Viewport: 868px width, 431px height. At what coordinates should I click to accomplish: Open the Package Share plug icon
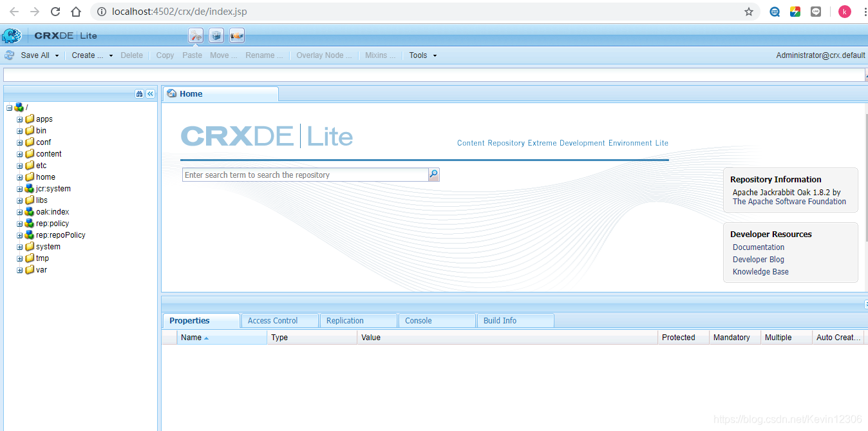237,35
